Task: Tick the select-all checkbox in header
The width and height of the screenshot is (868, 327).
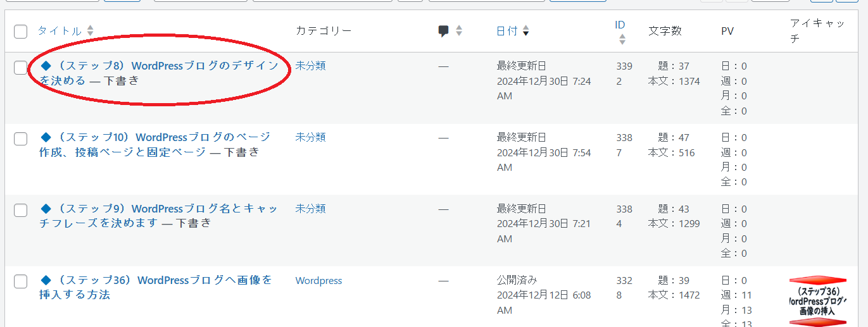Action: [21, 32]
